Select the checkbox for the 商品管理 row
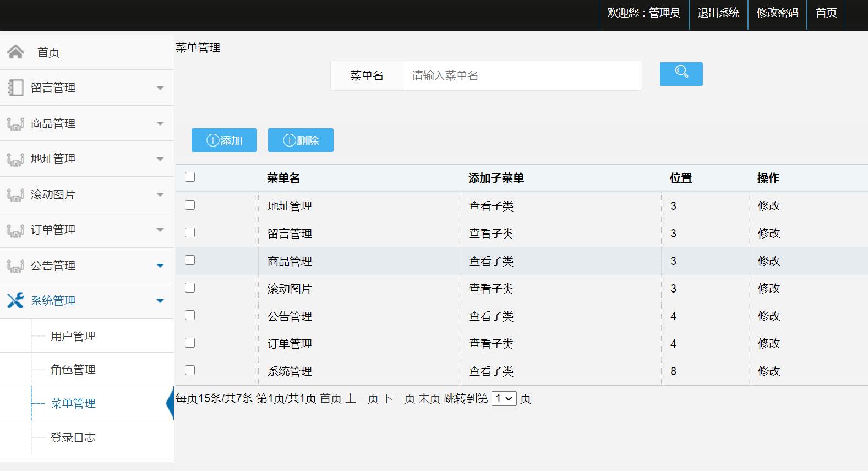The height and width of the screenshot is (471, 868). (x=190, y=260)
